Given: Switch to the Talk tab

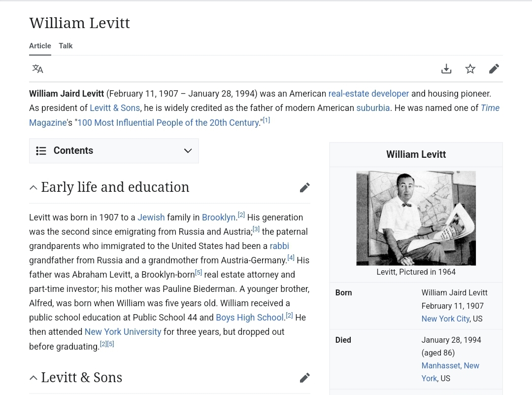Looking at the screenshot, I should click(66, 46).
